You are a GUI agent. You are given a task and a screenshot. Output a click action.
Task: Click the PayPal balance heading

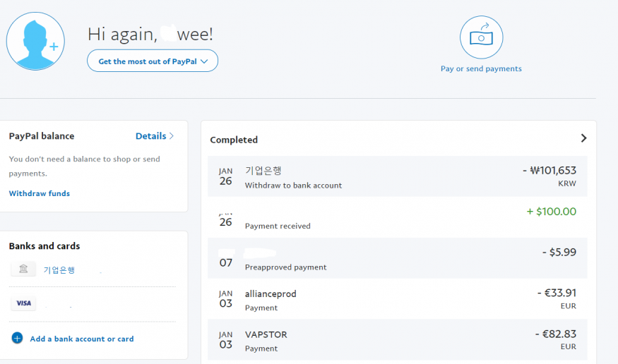coord(42,136)
